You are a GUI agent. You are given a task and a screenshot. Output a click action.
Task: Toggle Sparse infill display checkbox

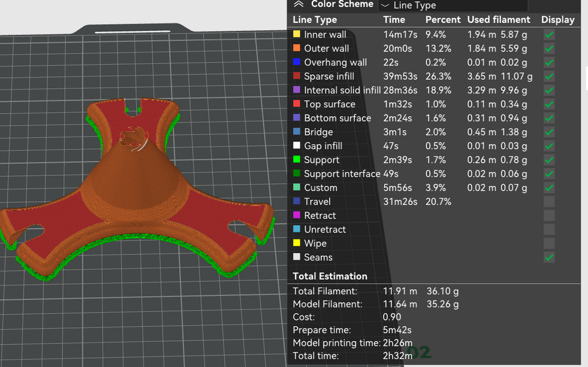point(549,76)
